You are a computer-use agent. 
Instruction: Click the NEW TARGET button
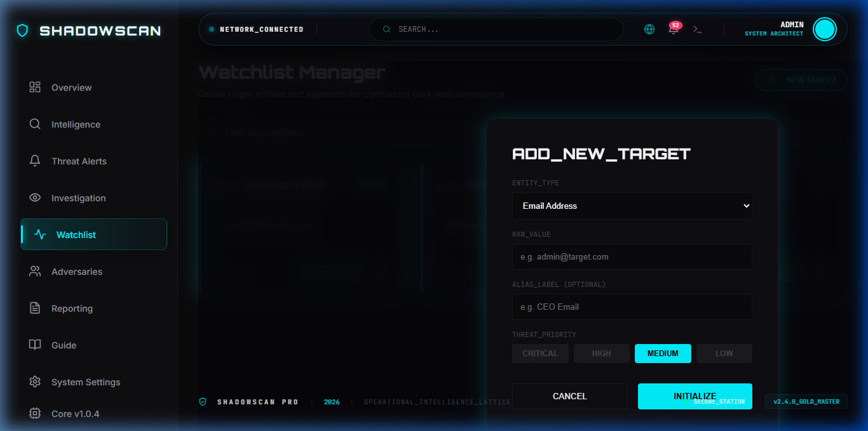click(801, 80)
